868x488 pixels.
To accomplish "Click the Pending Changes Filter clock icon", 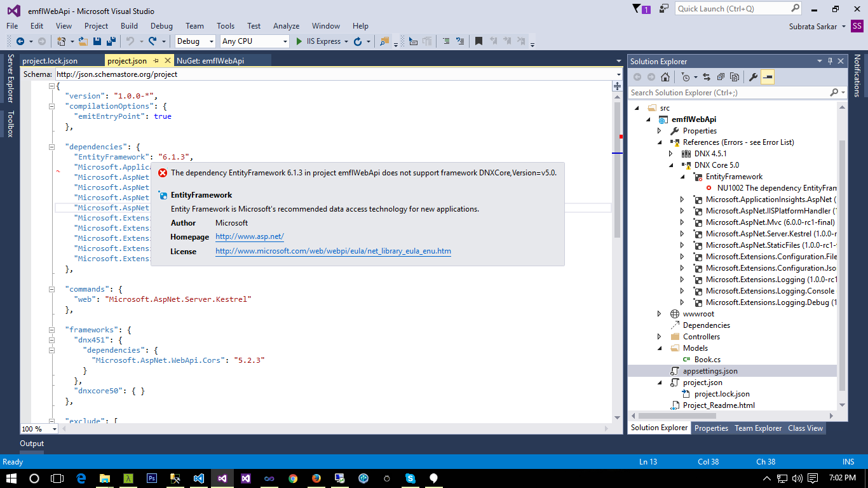I will [685, 77].
